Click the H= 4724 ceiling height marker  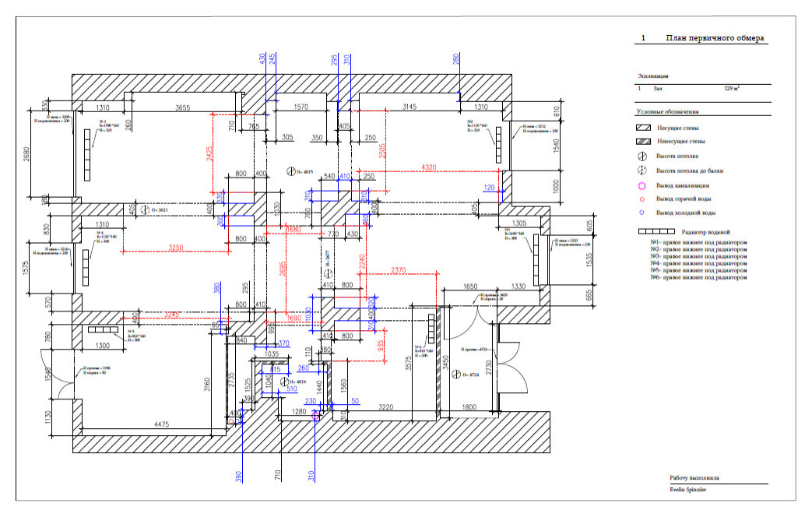pos(457,375)
